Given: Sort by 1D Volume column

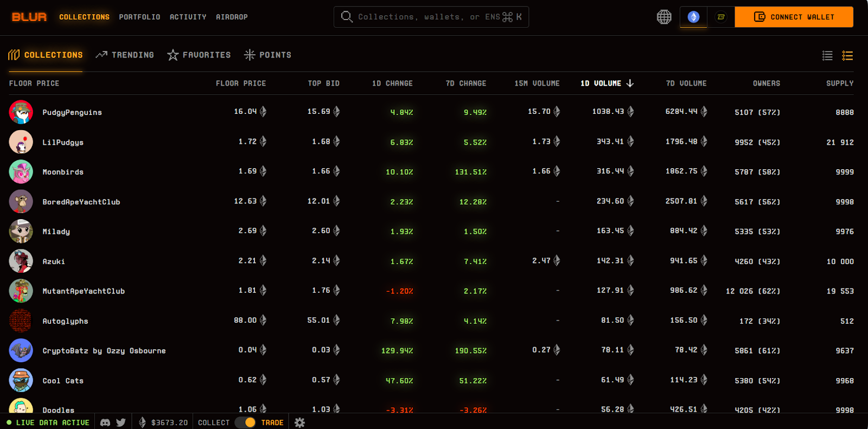Looking at the screenshot, I should pyautogui.click(x=607, y=84).
